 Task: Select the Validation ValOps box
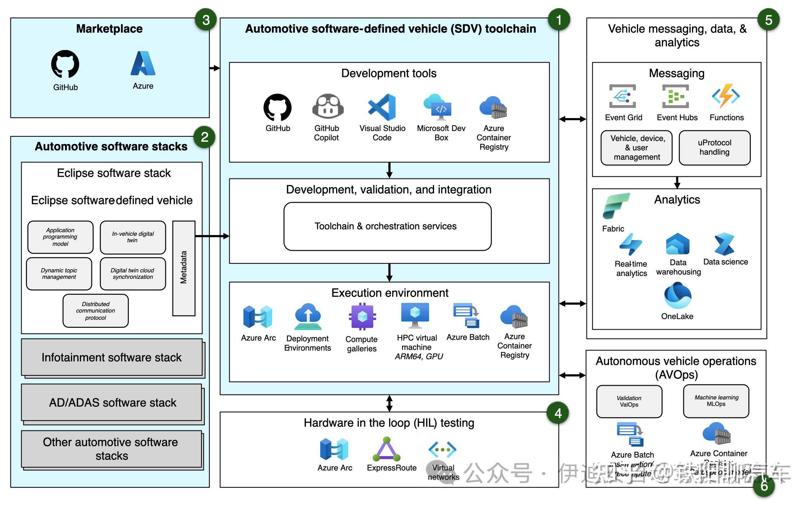pos(629,401)
